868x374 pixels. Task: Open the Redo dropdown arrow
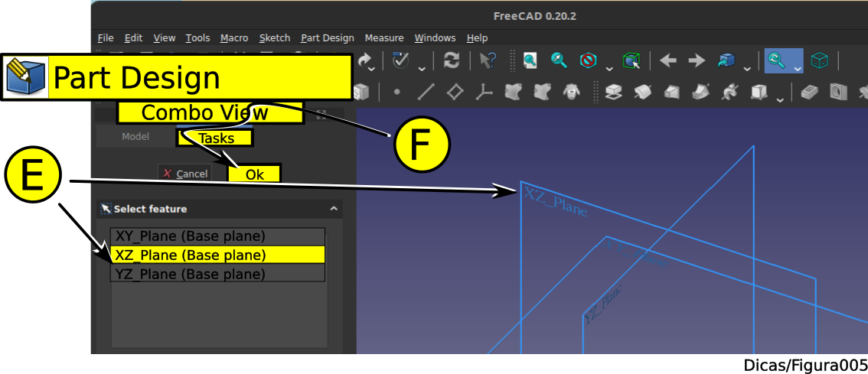coord(371,69)
